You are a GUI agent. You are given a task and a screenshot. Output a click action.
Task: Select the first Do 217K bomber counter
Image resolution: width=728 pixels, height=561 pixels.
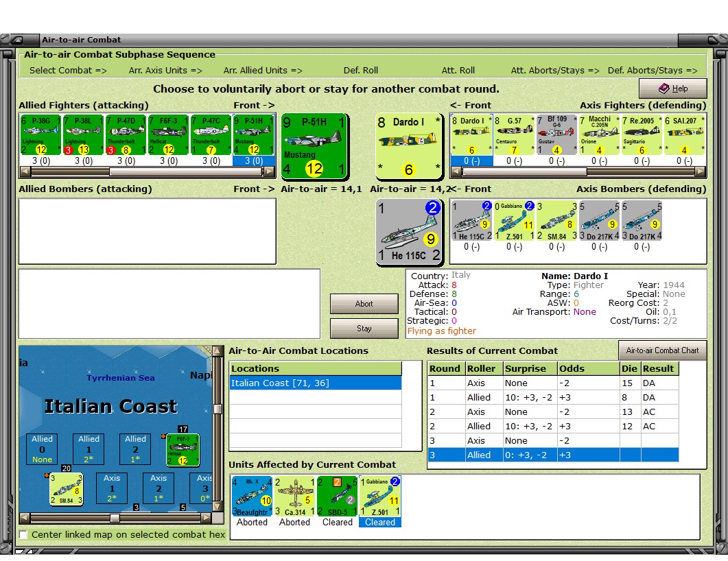[x=600, y=221]
